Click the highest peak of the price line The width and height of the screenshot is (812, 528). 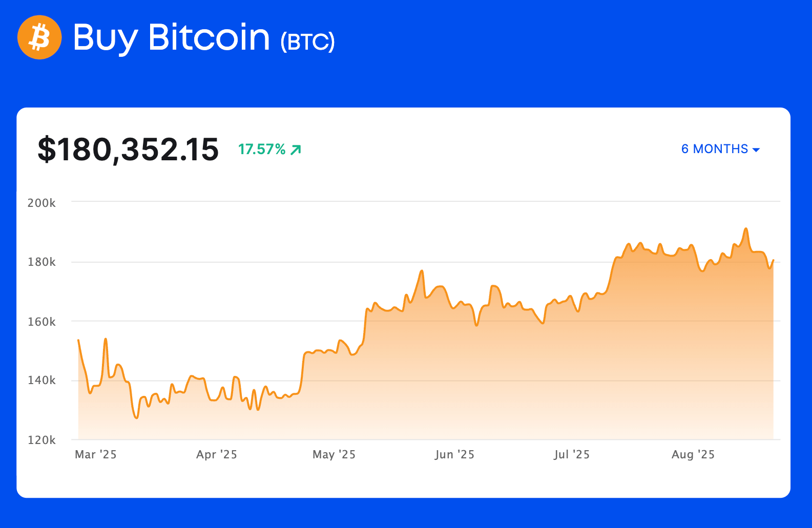click(746, 228)
